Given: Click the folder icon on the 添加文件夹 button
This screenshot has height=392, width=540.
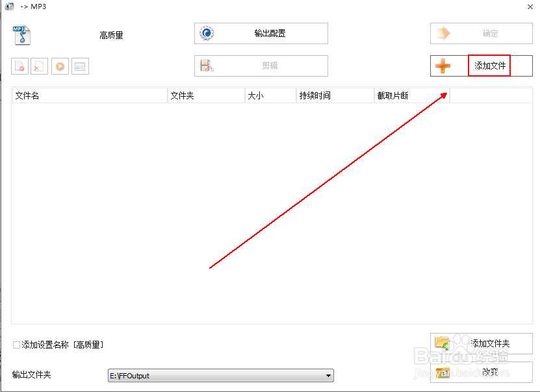Looking at the screenshot, I should (x=443, y=343).
